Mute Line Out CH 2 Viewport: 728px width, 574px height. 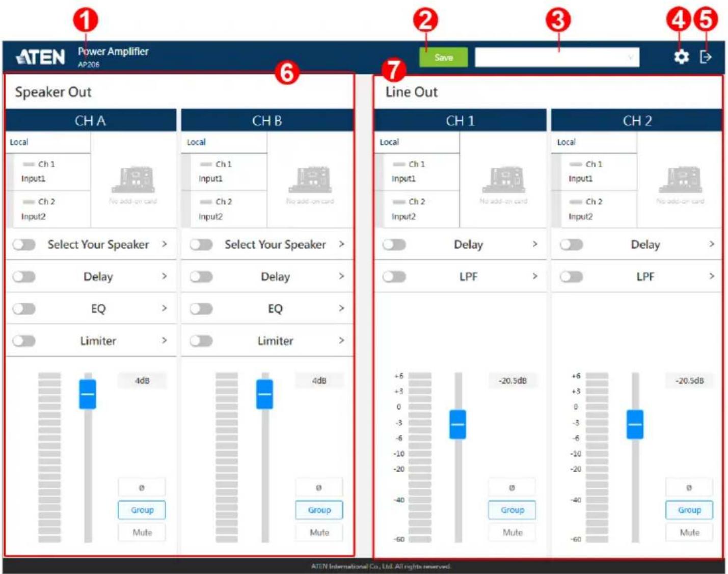point(689,532)
